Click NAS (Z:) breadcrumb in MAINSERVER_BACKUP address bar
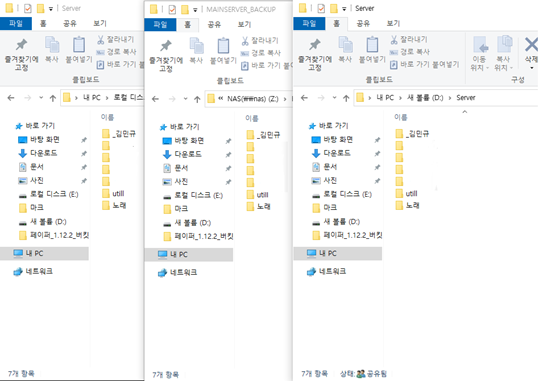This screenshot has width=539, height=381. (x=253, y=99)
